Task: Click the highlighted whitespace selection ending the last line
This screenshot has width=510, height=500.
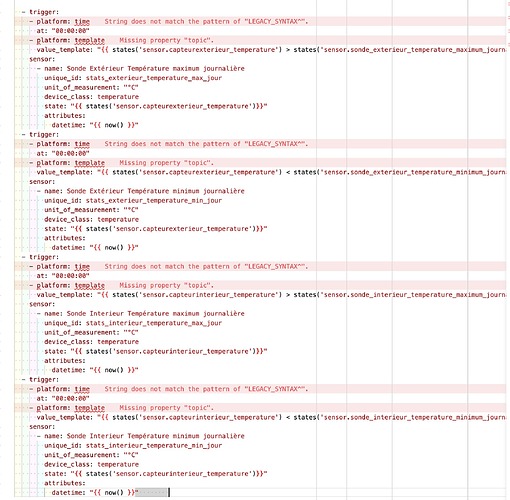Action: 152,493
